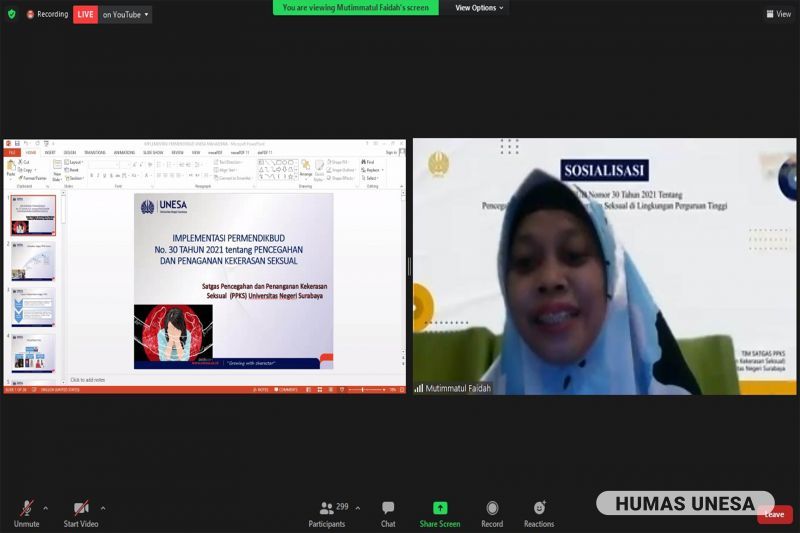Click Reset in the Slides group

[x=72, y=170]
